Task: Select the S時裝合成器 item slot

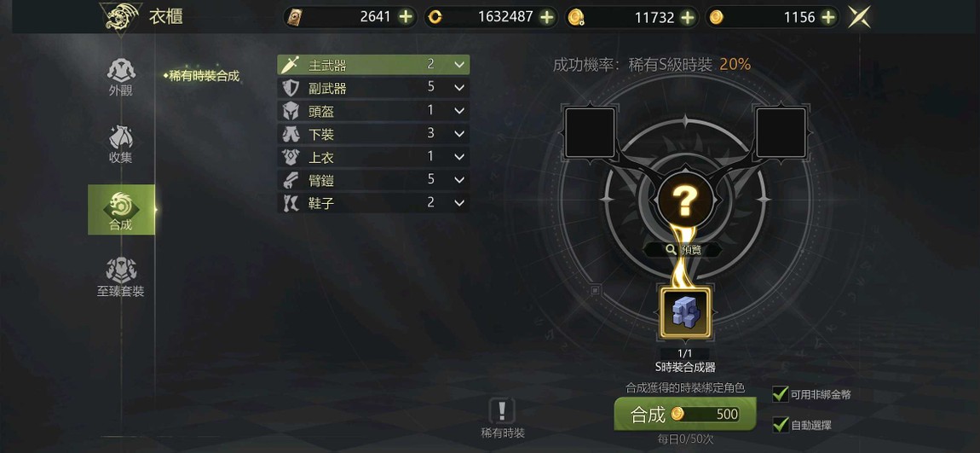Action: tap(685, 311)
